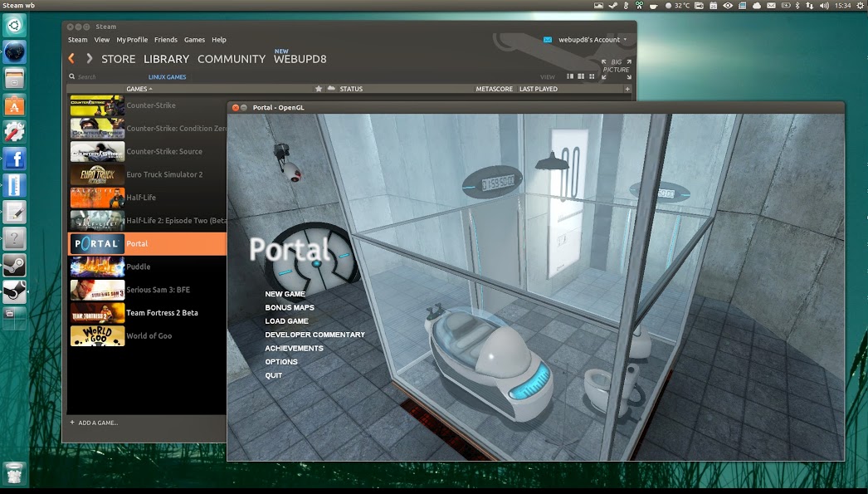Start a NEW GAME in Portal
Screen dimensions: 868x494
284,294
